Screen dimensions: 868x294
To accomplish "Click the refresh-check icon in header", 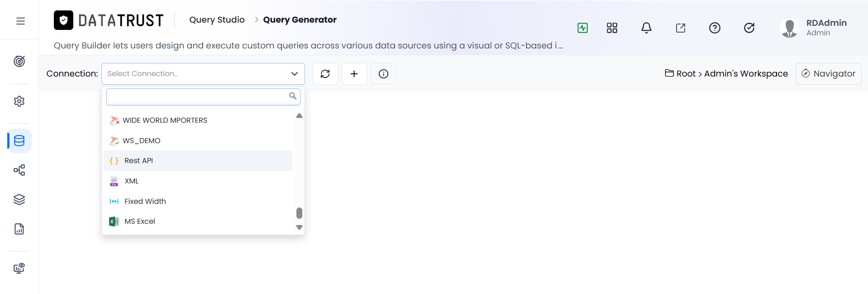I will (749, 28).
